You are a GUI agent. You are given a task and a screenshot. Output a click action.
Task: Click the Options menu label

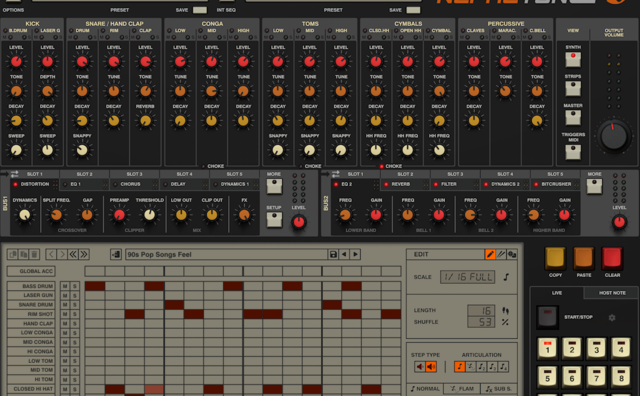(x=13, y=10)
